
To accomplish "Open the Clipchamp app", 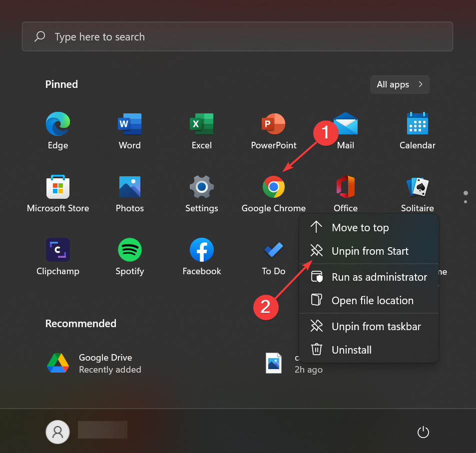I will (57, 250).
